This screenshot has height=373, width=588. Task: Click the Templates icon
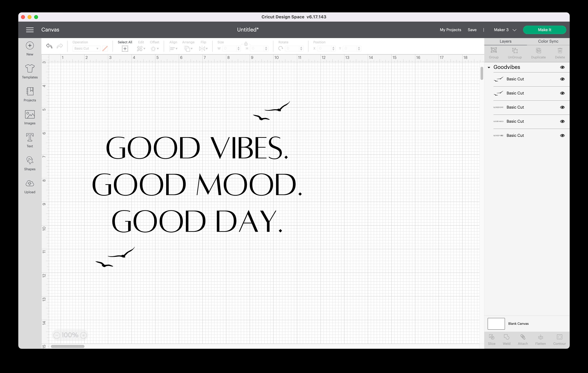(30, 71)
